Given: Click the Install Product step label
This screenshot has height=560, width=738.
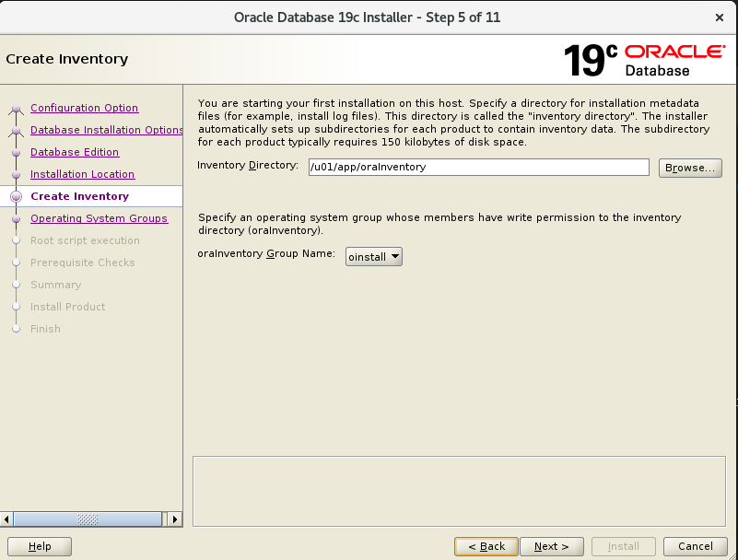Looking at the screenshot, I should (68, 307).
